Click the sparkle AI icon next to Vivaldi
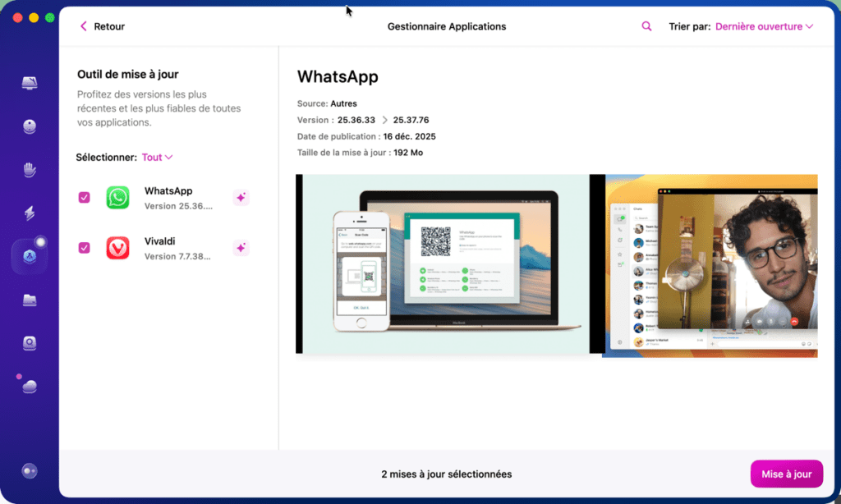This screenshot has height=504, width=841. pyautogui.click(x=241, y=248)
